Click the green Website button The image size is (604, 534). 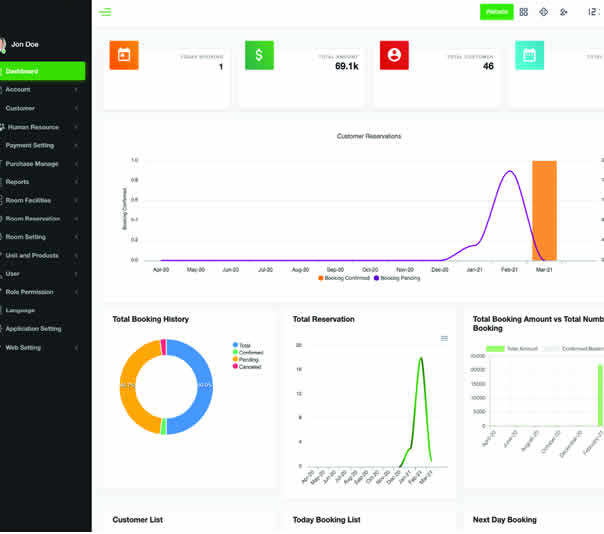coord(496,12)
